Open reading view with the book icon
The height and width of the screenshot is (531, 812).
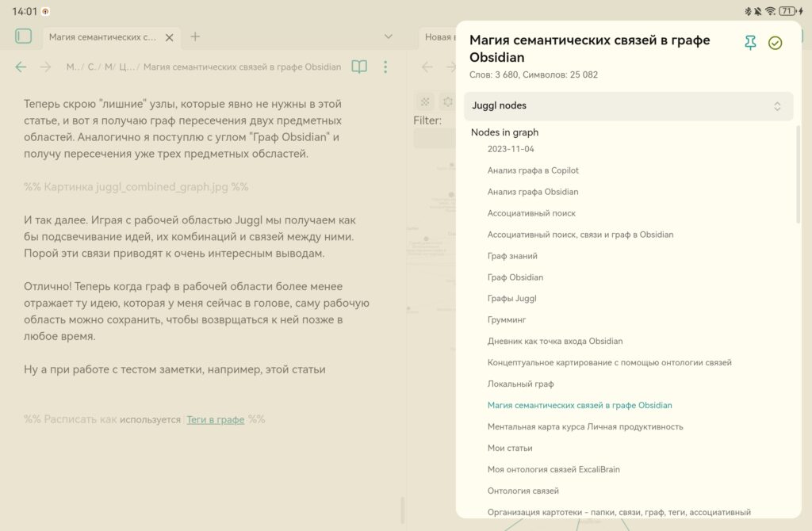click(358, 68)
